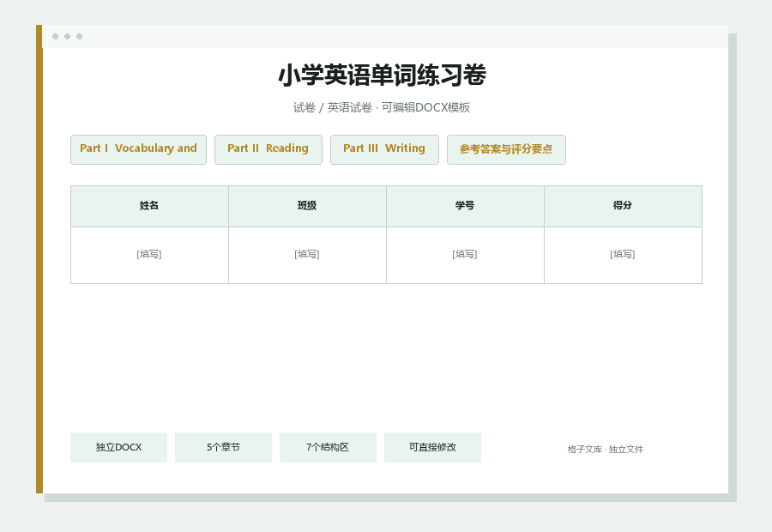Click the subtitle 试卷 / 英语试卷 · 可编辑DOCX模板
The width and height of the screenshot is (772, 532).
[x=382, y=107]
